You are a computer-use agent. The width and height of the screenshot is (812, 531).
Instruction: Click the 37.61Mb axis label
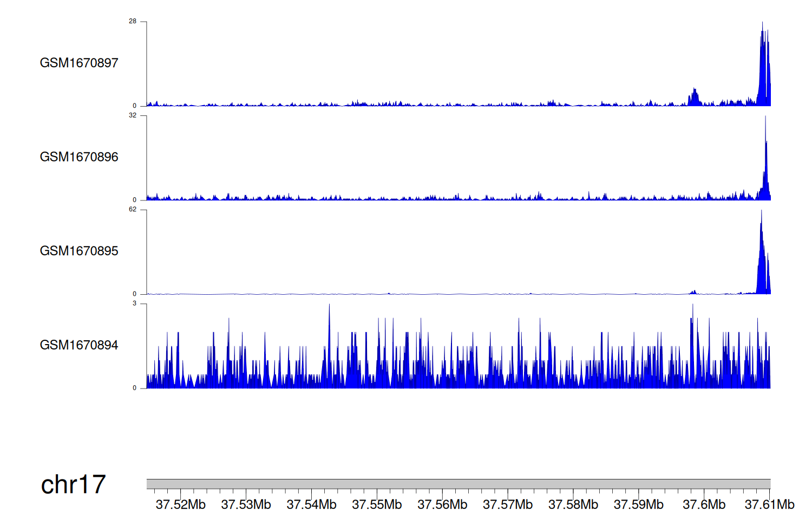click(x=769, y=505)
